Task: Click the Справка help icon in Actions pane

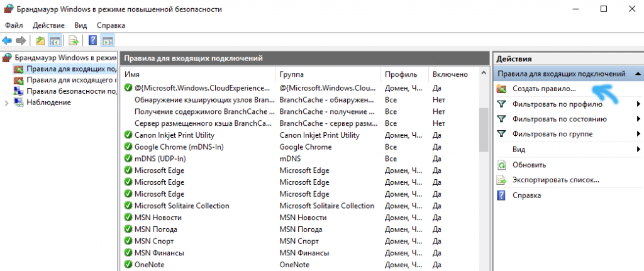Action: tap(501, 195)
